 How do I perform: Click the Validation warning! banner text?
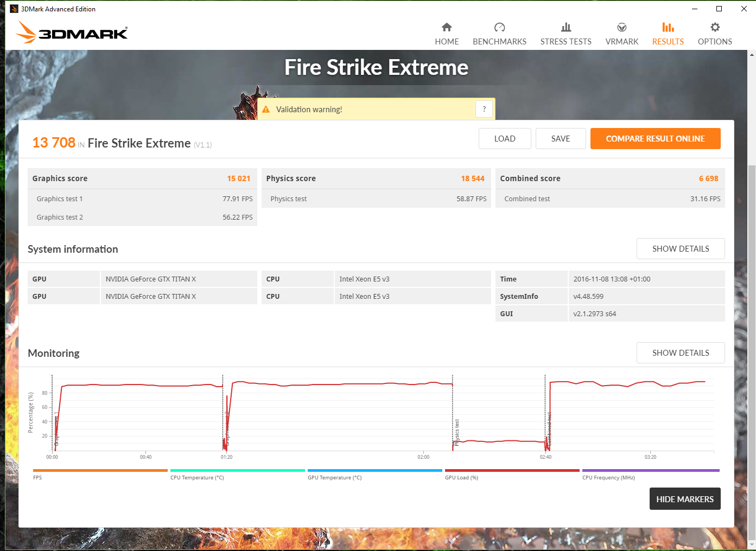click(x=309, y=110)
